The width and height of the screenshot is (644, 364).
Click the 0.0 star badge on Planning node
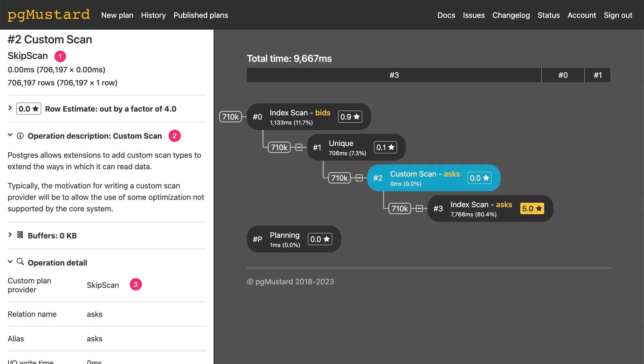tap(320, 239)
